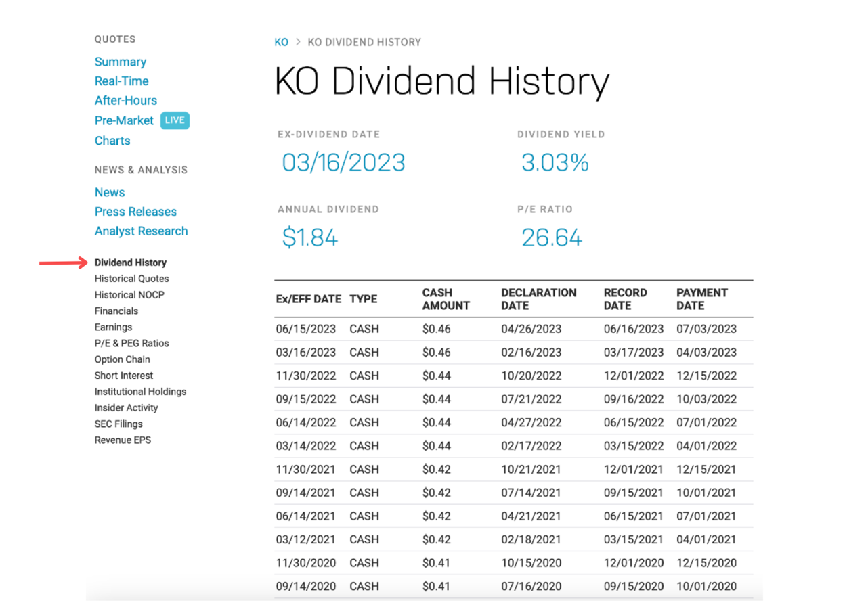The image size is (868, 613).
Task: Click payment date 07/03/2023
Action: [x=706, y=330]
